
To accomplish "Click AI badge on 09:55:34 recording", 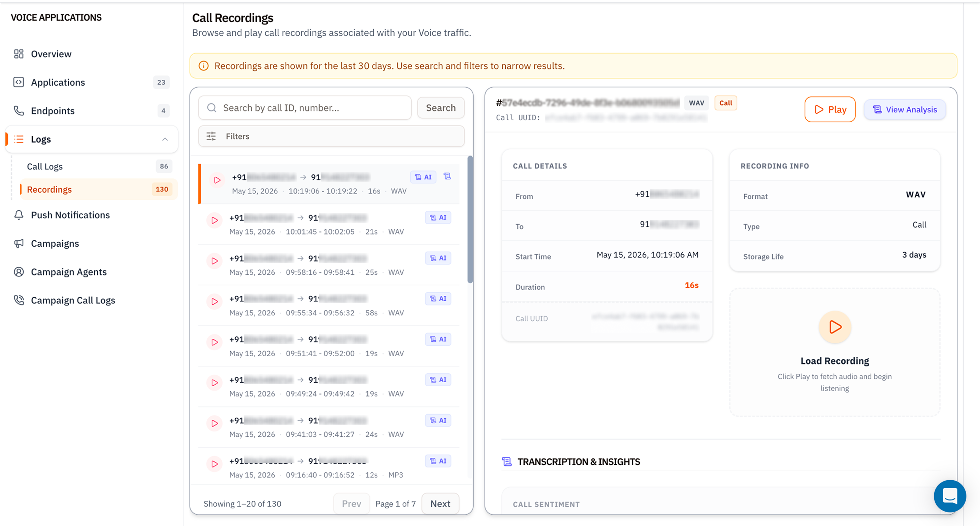I will click(438, 299).
